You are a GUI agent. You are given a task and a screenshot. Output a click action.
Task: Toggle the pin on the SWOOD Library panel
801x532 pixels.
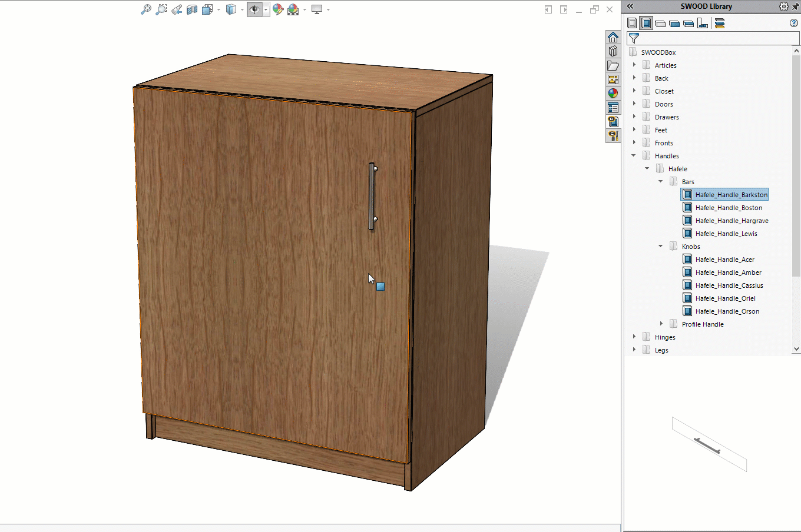[796, 6]
